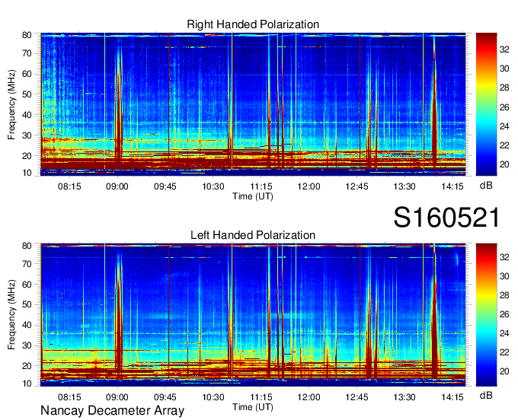518x420 pixels.
Task: Click the 40 MHz tick on the left-handed plot
Action: click(x=27, y=325)
